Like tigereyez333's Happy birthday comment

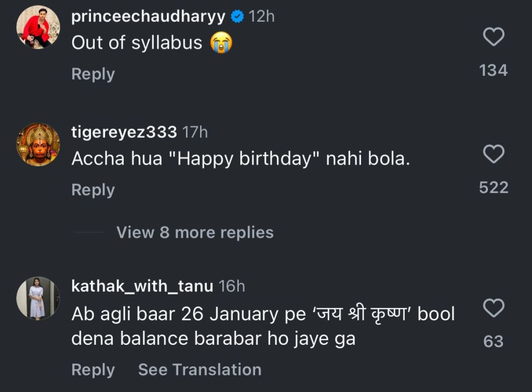[494, 154]
